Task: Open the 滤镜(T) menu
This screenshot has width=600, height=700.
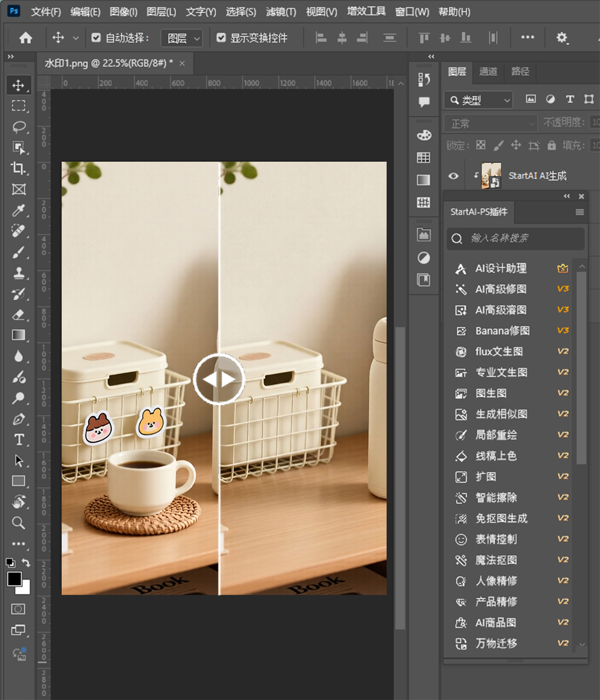Action: point(281,12)
